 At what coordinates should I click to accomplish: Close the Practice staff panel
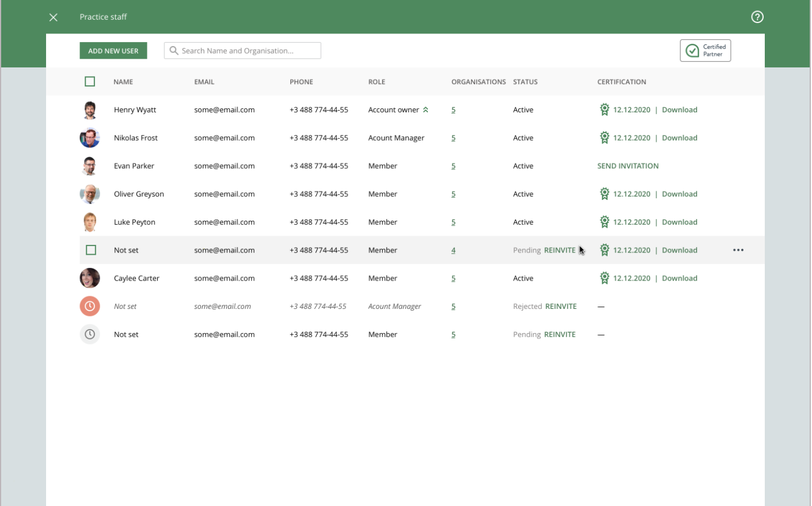pyautogui.click(x=54, y=17)
